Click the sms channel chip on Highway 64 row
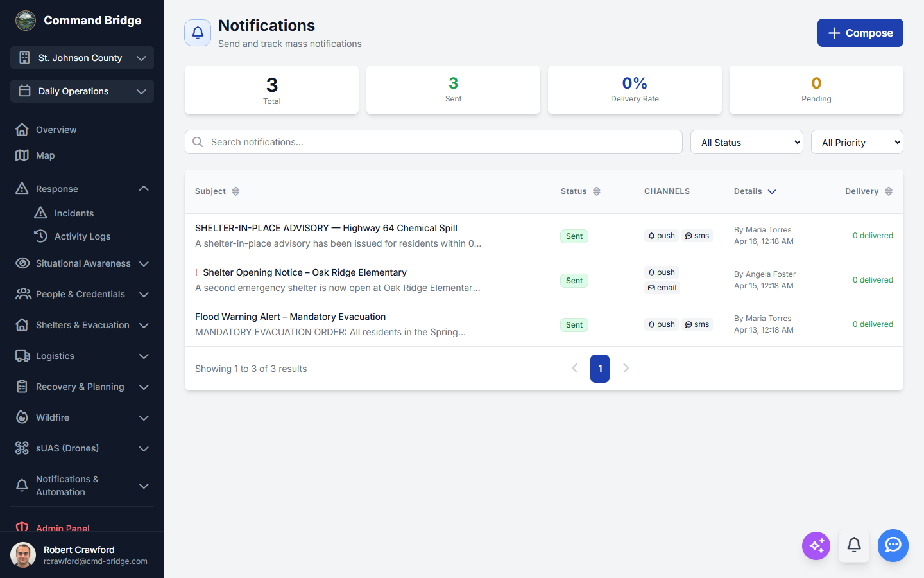The width and height of the screenshot is (924, 578). point(697,235)
